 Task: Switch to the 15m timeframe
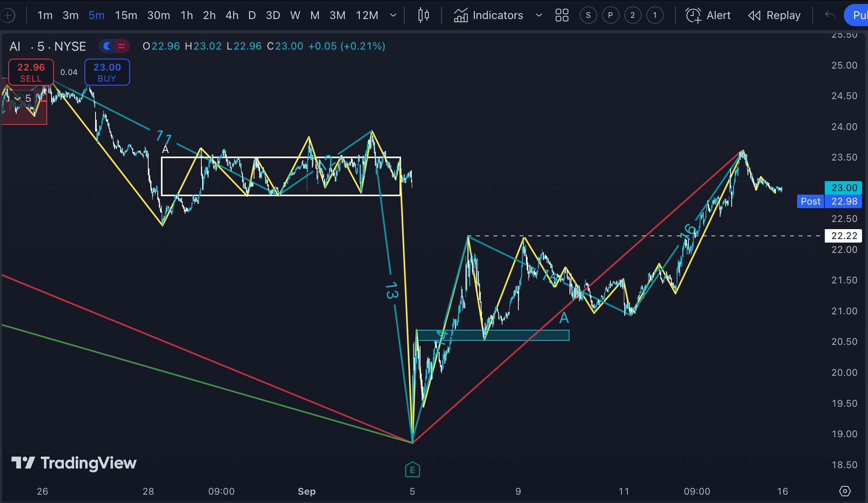[126, 15]
